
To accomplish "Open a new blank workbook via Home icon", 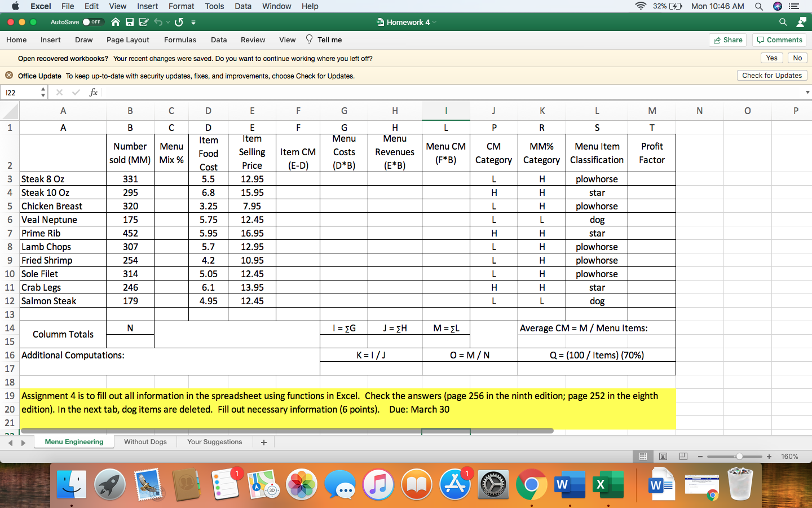I will click(116, 21).
